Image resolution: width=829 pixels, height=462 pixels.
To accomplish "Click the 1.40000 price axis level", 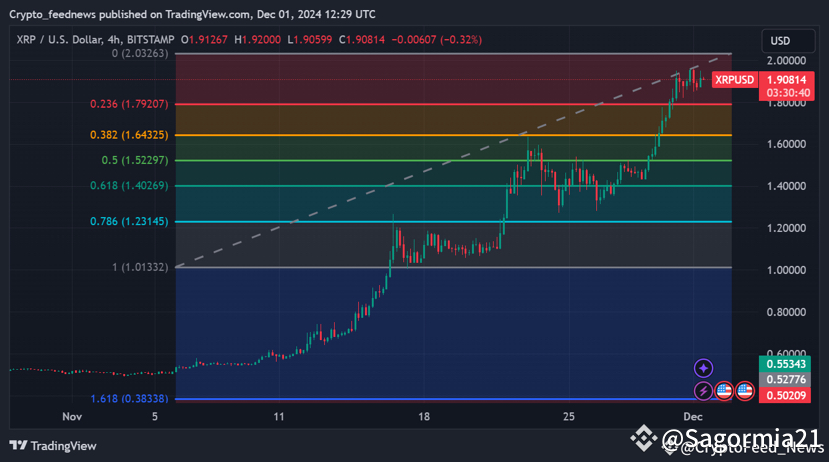I will (x=787, y=186).
